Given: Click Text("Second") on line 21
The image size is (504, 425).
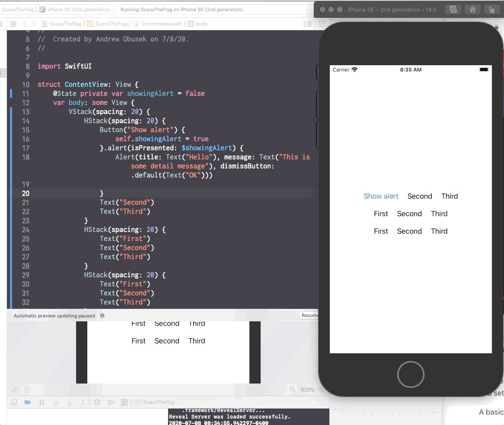Looking at the screenshot, I should 127,203.
